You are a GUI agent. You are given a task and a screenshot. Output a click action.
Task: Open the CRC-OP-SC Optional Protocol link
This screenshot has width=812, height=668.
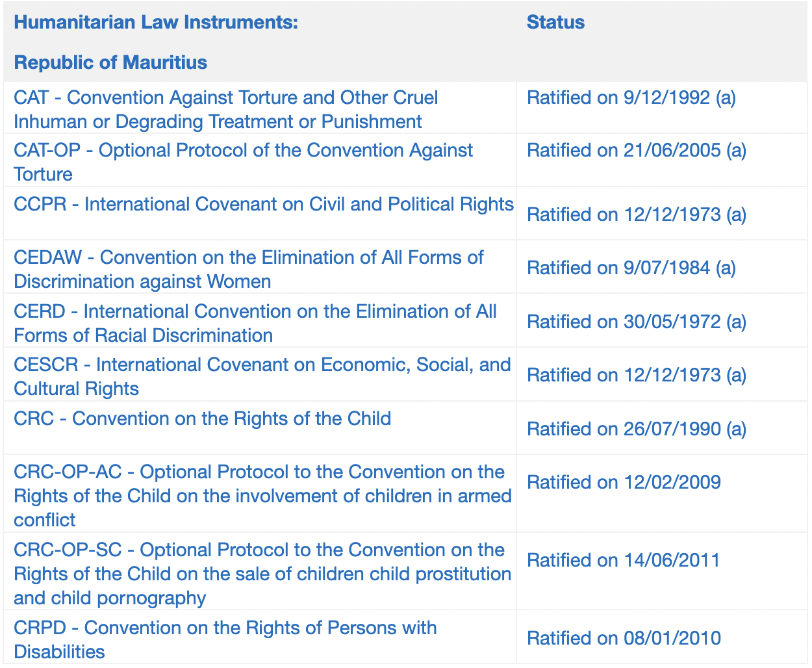point(263,574)
